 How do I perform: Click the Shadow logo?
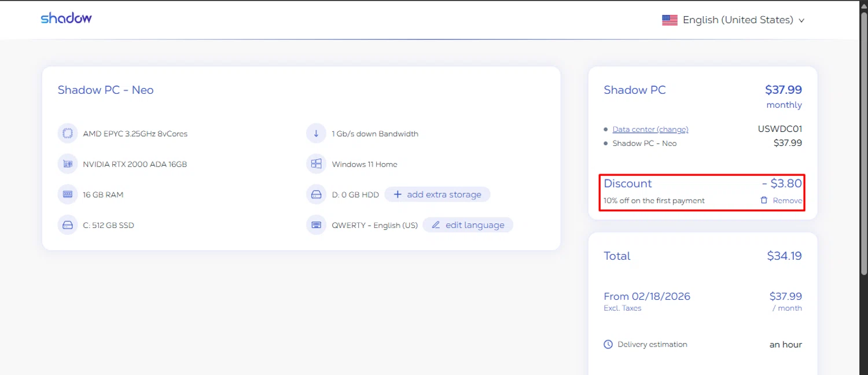[66, 19]
